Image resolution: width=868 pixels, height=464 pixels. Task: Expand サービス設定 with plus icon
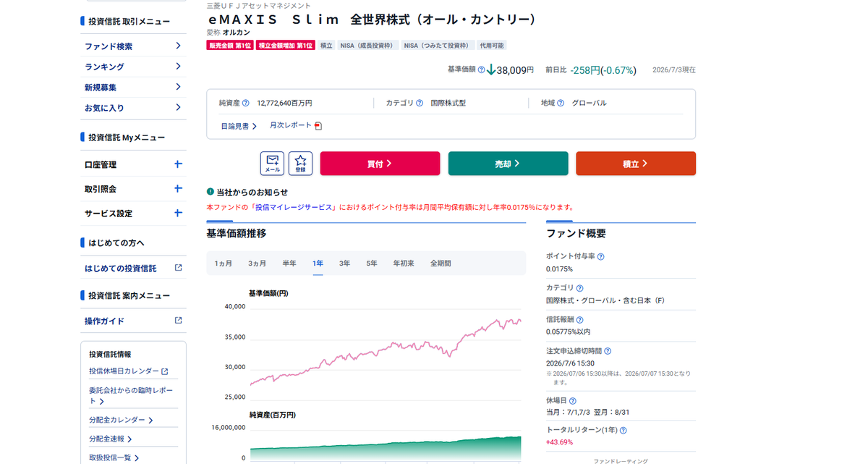pos(178,214)
